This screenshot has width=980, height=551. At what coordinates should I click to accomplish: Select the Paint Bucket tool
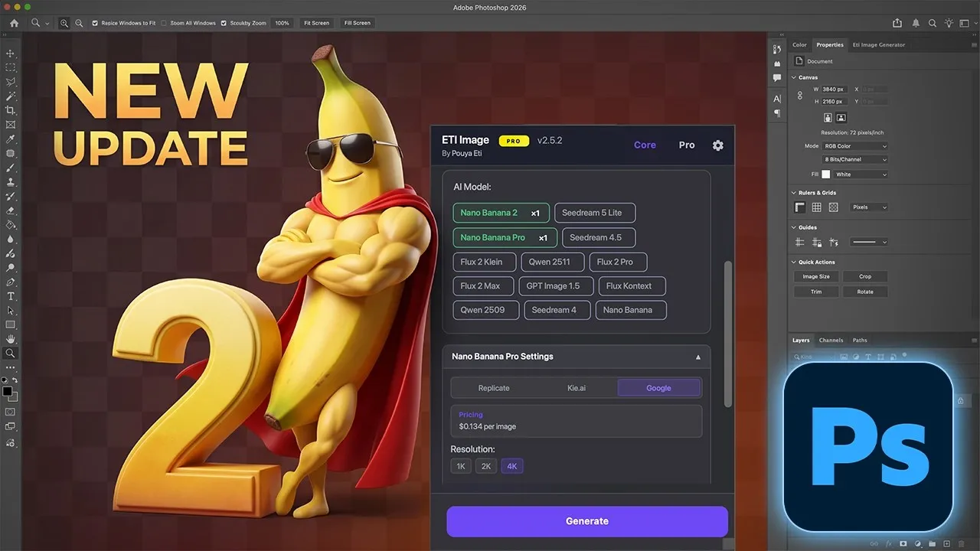pyautogui.click(x=11, y=225)
